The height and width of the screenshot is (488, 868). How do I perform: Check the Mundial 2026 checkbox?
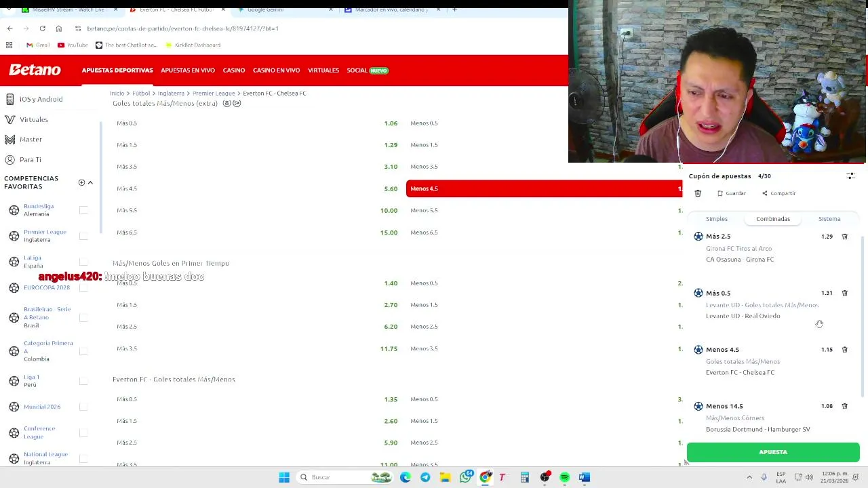[83, 407]
